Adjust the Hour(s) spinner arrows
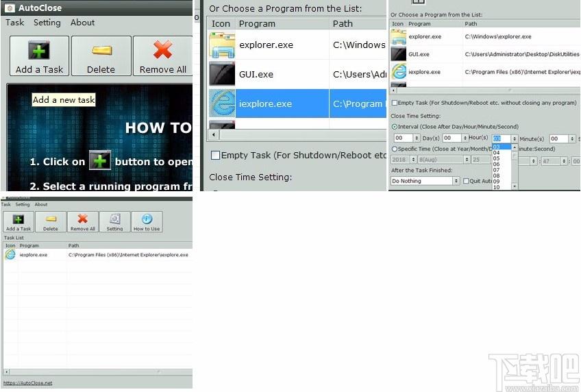The image size is (581, 392). (x=465, y=138)
